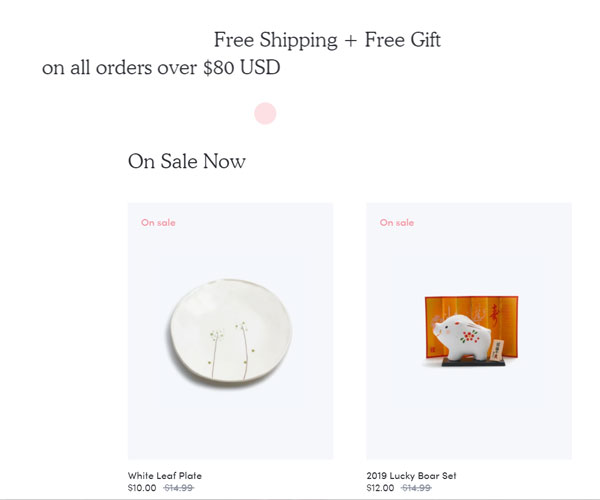Click the $12.00 sale price
This screenshot has width=600, height=500.
coord(381,488)
